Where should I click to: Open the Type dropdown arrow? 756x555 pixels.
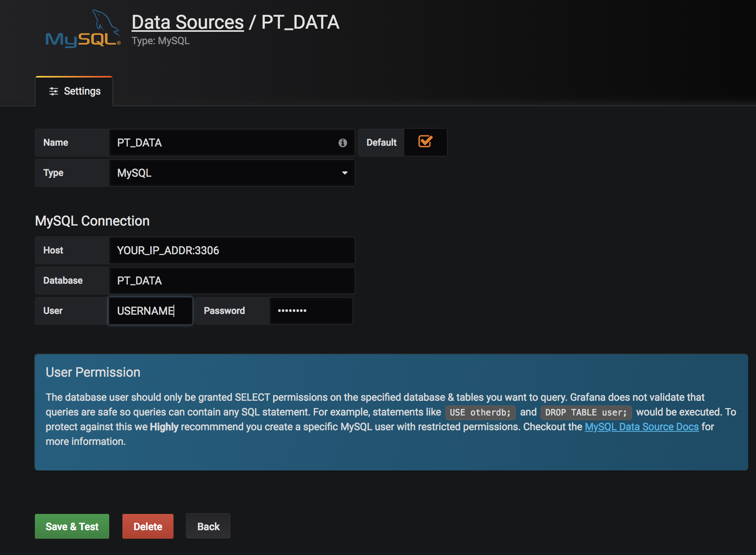click(344, 173)
